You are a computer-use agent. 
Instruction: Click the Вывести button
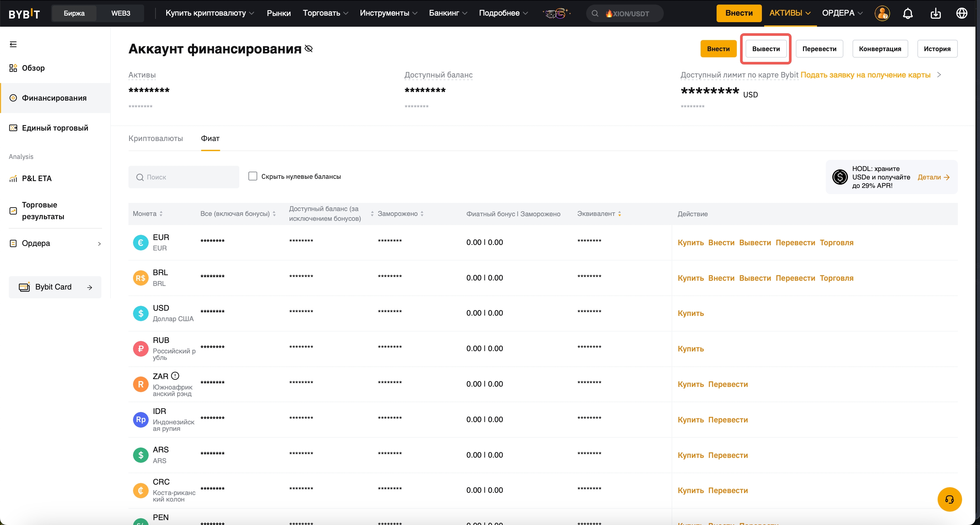765,49
